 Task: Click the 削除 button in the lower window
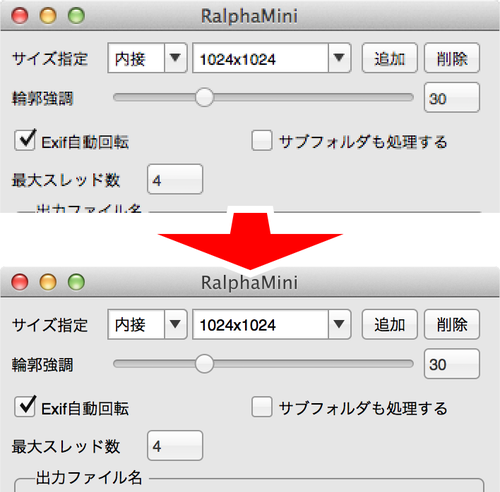452,324
